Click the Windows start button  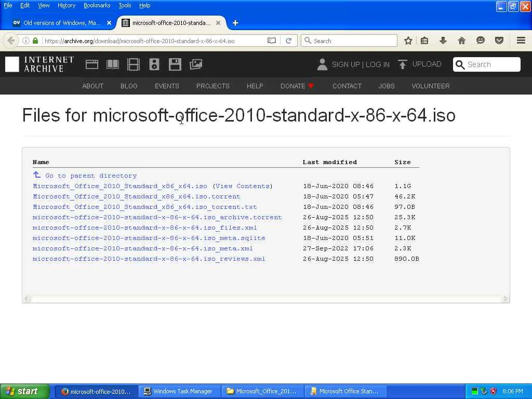tap(25, 391)
